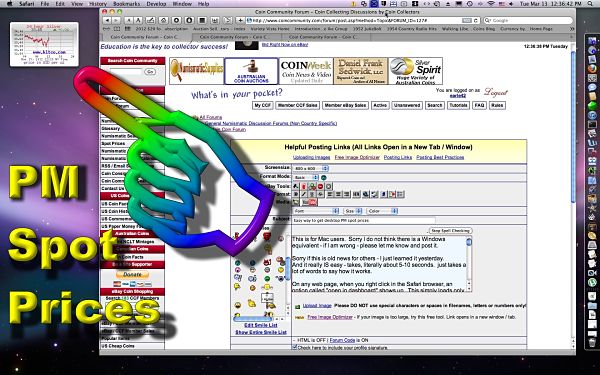Click the Safari page vertical scrollbar

point(573,195)
